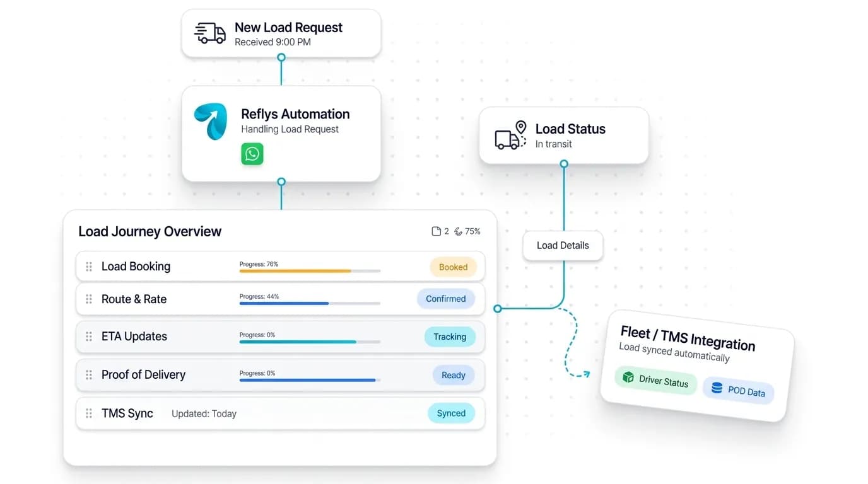Click the fast delivery truck icon

click(x=210, y=33)
